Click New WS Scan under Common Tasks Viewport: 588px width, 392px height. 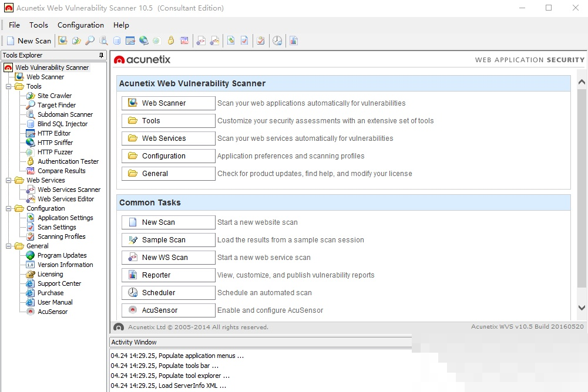tap(169, 258)
